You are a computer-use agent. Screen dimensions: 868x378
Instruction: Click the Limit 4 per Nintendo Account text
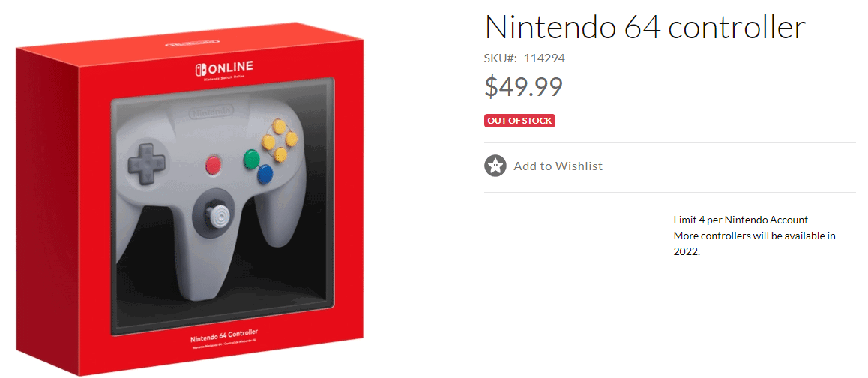[x=741, y=220]
